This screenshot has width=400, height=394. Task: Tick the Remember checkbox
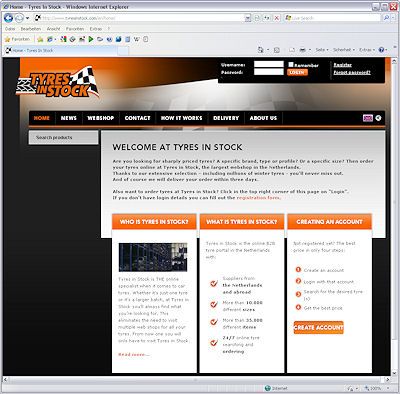click(291, 64)
